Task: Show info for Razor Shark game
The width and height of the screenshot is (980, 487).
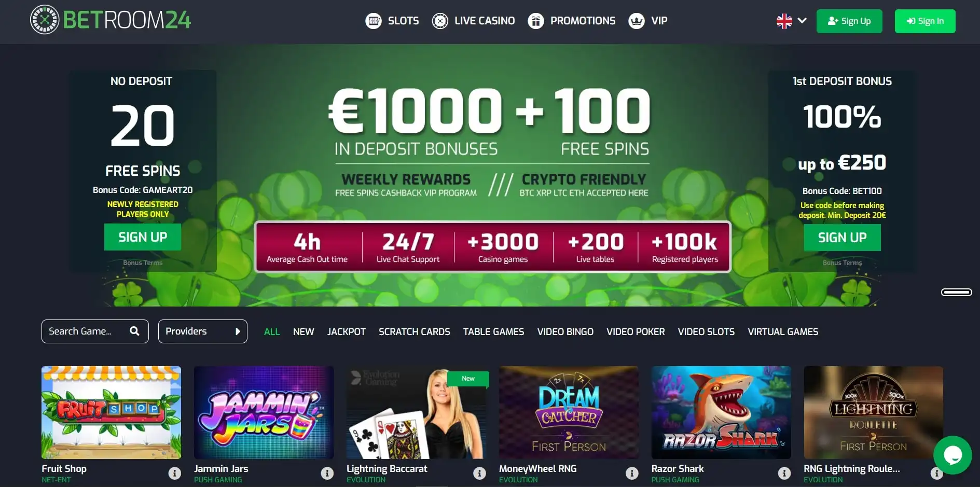Action: coord(784,473)
